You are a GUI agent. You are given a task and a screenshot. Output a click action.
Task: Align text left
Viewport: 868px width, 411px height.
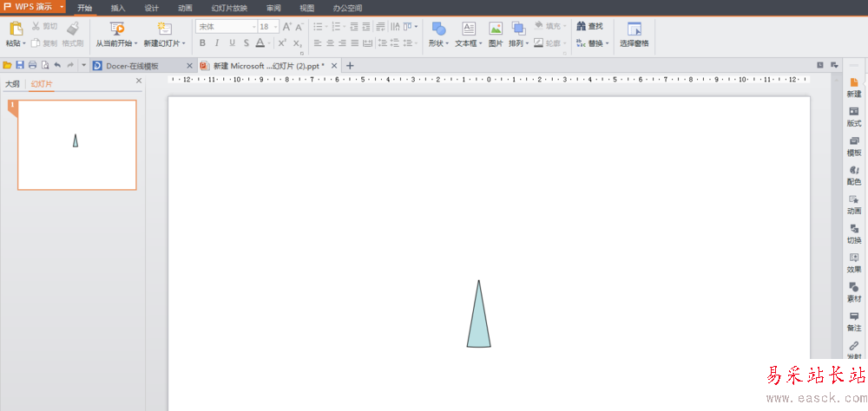(318, 42)
